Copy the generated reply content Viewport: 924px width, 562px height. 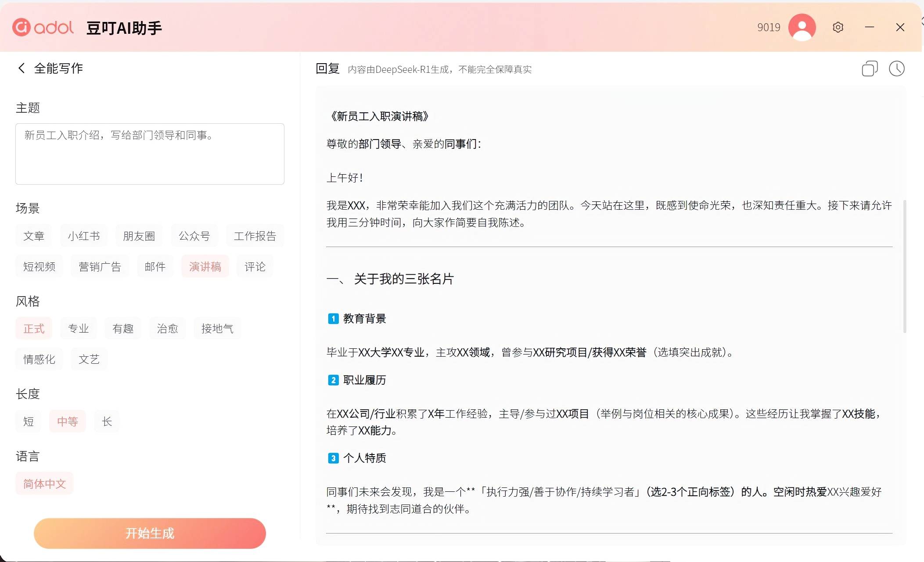tap(869, 69)
